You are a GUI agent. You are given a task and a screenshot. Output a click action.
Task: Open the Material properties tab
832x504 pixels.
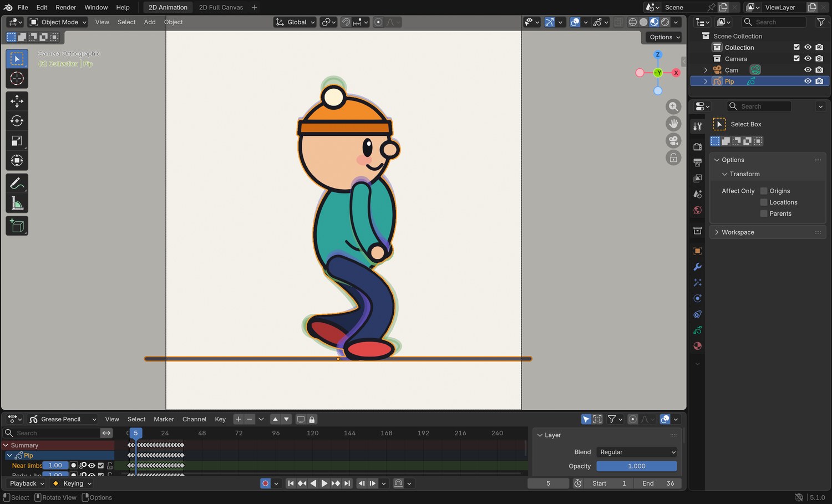698,346
